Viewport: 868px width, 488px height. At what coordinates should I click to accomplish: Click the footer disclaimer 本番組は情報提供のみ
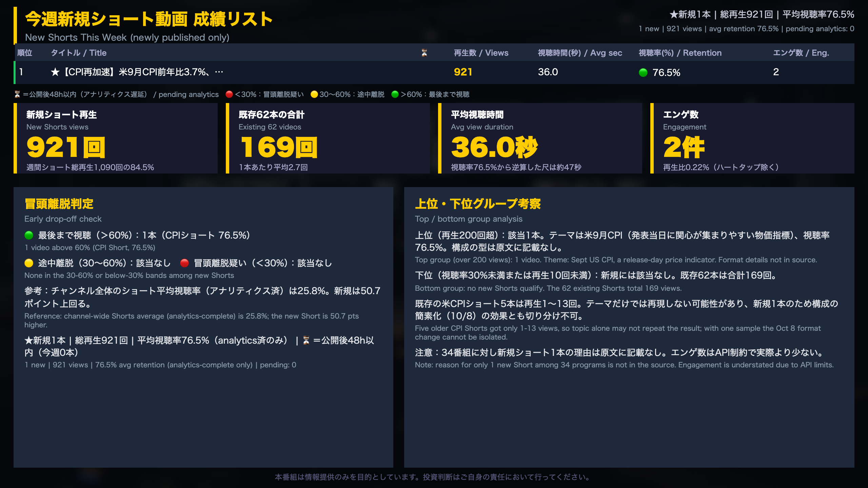click(x=434, y=477)
